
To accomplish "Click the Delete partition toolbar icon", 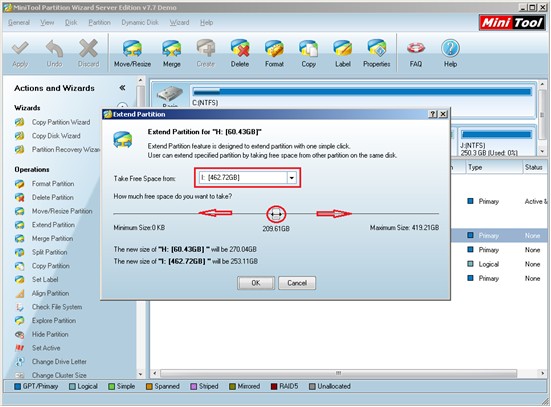I will point(240,54).
